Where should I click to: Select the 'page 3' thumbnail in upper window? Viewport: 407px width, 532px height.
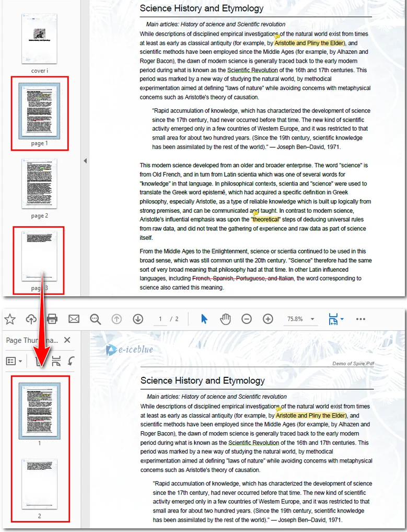point(39,256)
